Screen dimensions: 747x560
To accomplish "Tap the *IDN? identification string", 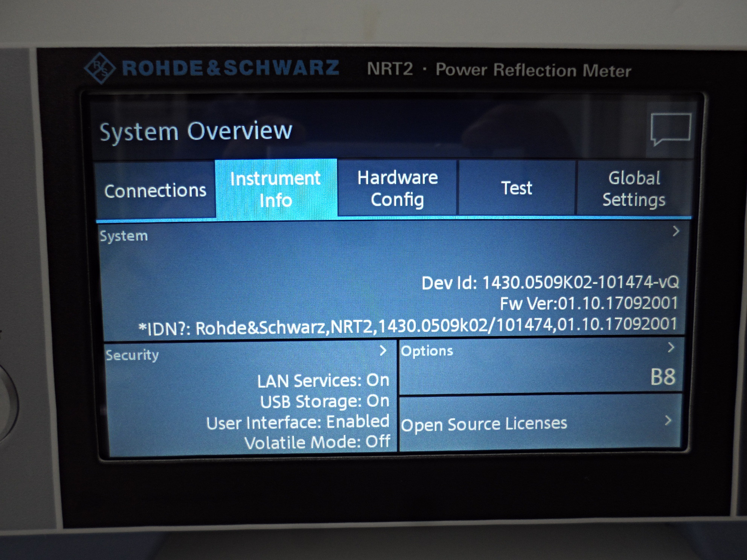I will point(408,327).
